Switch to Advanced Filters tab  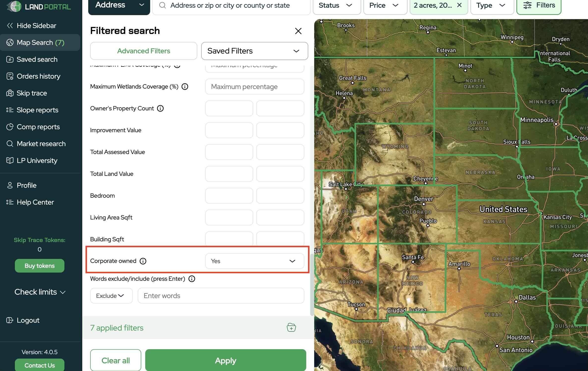143,51
